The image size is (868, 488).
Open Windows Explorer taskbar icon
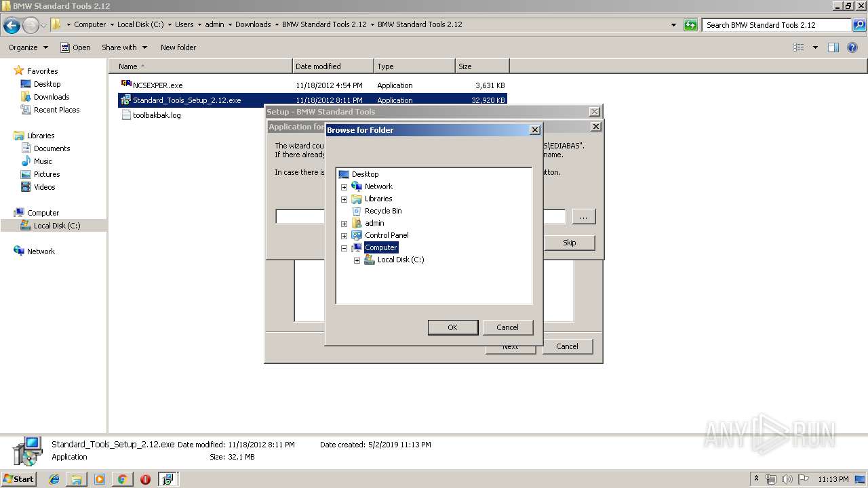(77, 479)
